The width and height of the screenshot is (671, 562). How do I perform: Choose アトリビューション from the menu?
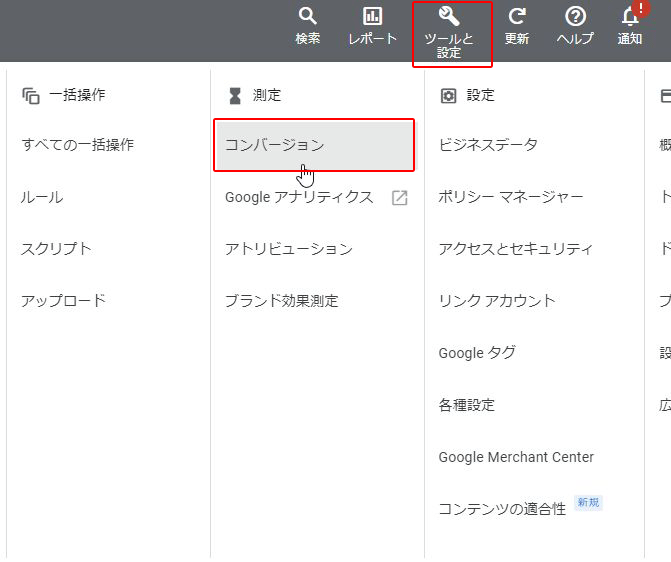[x=288, y=249]
